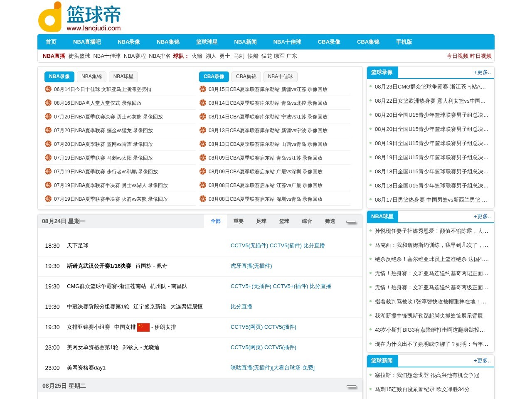This screenshot has width=532, height=399.
Task: Click basketball icon beside 江苏vs广厦 录像回放
Action: pos(203,185)
